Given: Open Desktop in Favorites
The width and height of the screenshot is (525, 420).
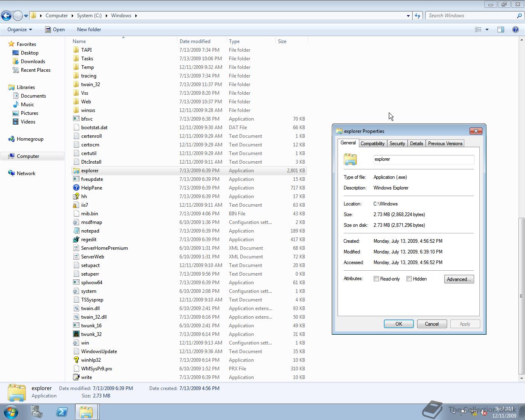Looking at the screenshot, I should pyautogui.click(x=30, y=53).
